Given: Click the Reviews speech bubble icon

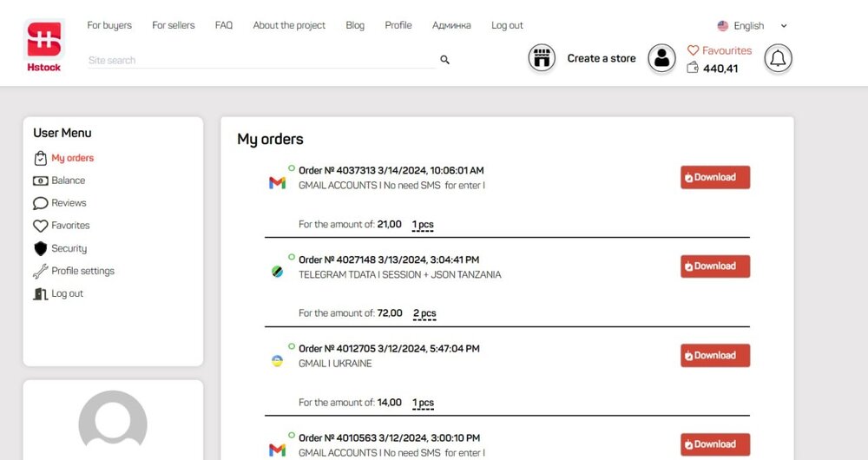Looking at the screenshot, I should [41, 203].
